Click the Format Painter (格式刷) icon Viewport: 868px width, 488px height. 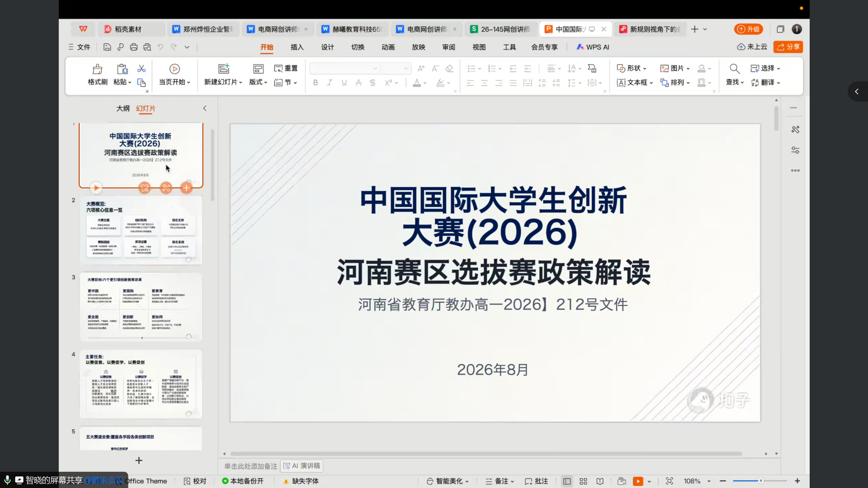97,69
